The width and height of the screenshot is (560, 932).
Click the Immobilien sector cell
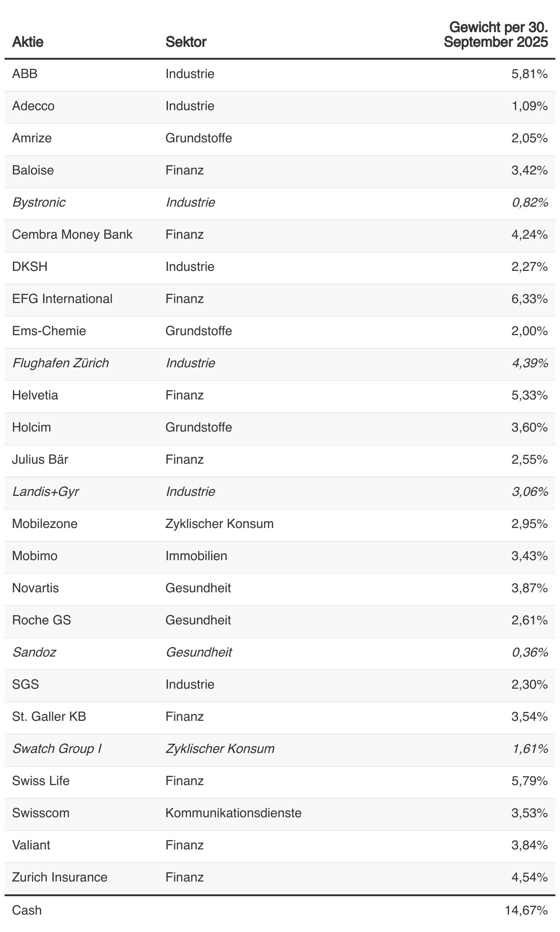click(196, 556)
